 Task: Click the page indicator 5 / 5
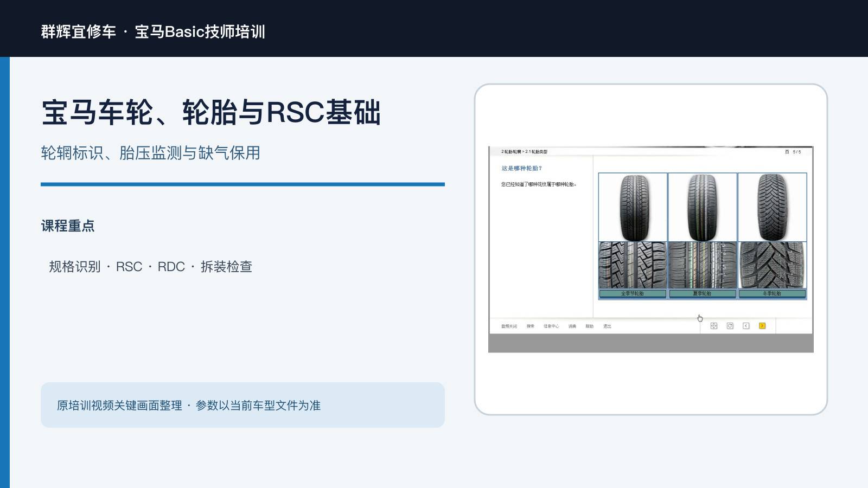796,152
